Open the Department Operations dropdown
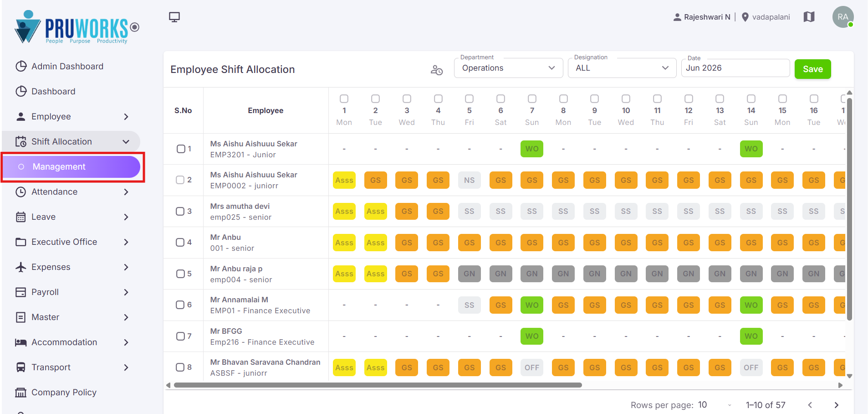 tap(508, 68)
